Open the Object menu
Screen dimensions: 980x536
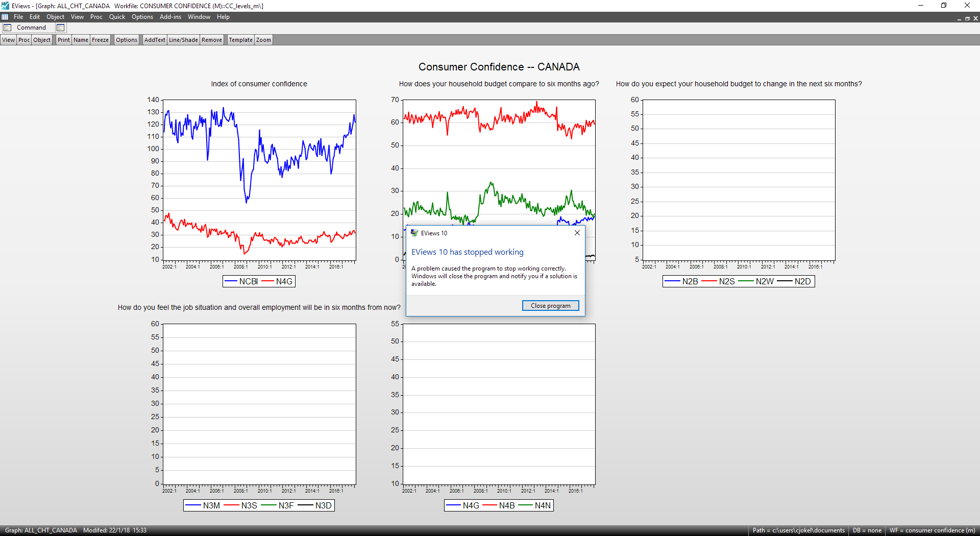[56, 17]
